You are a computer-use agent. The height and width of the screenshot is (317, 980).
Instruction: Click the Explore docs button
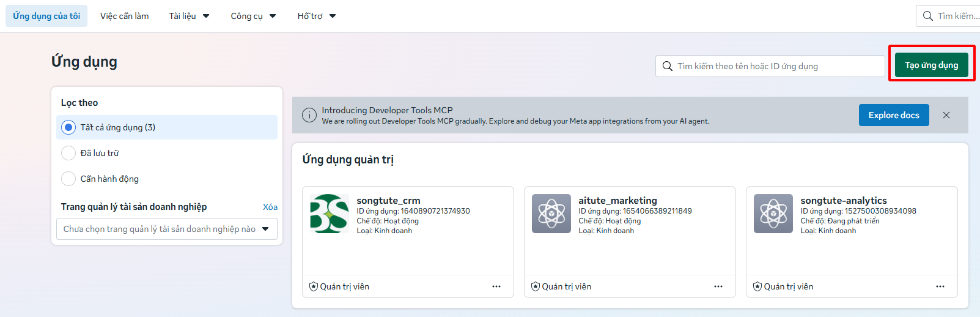pos(894,115)
